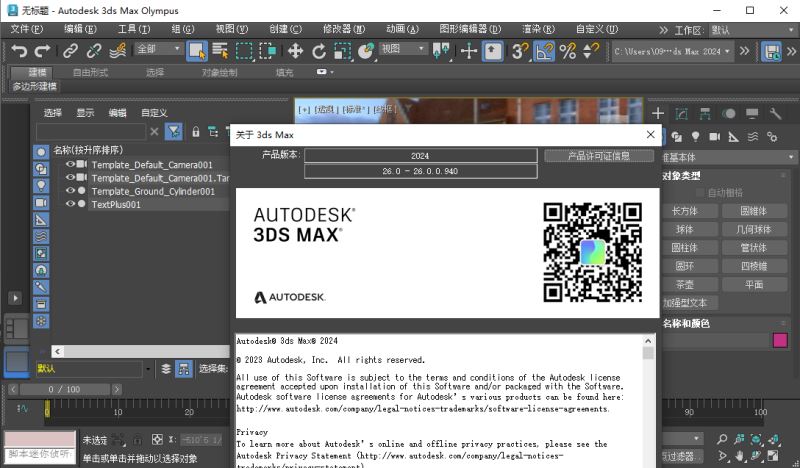Toggle the AutoGrid checkbox

(x=700, y=193)
